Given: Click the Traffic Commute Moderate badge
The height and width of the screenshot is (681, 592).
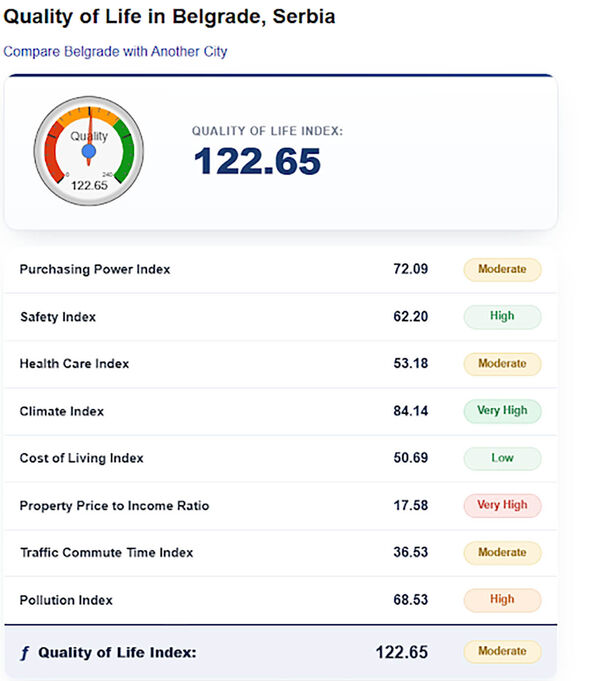Looking at the screenshot, I should click(x=503, y=553).
